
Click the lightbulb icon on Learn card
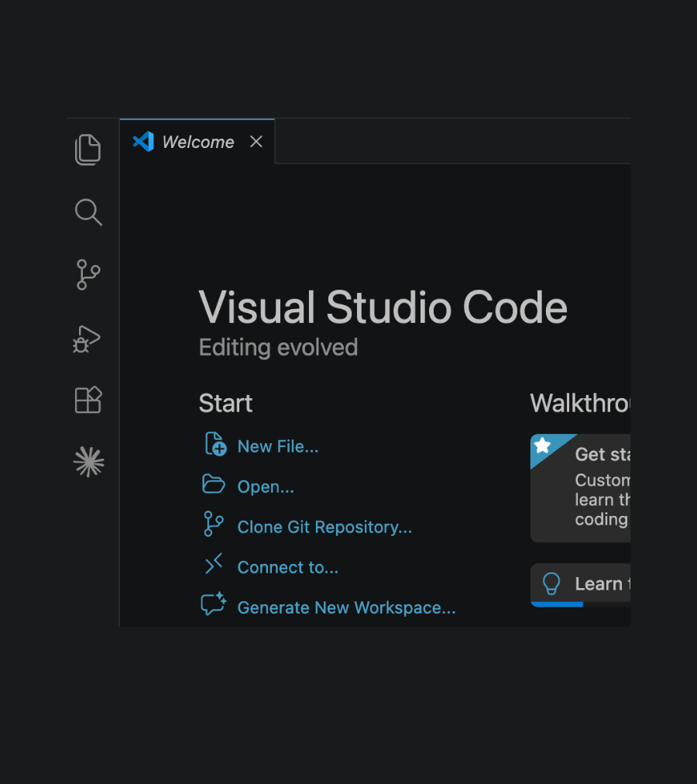(x=551, y=583)
